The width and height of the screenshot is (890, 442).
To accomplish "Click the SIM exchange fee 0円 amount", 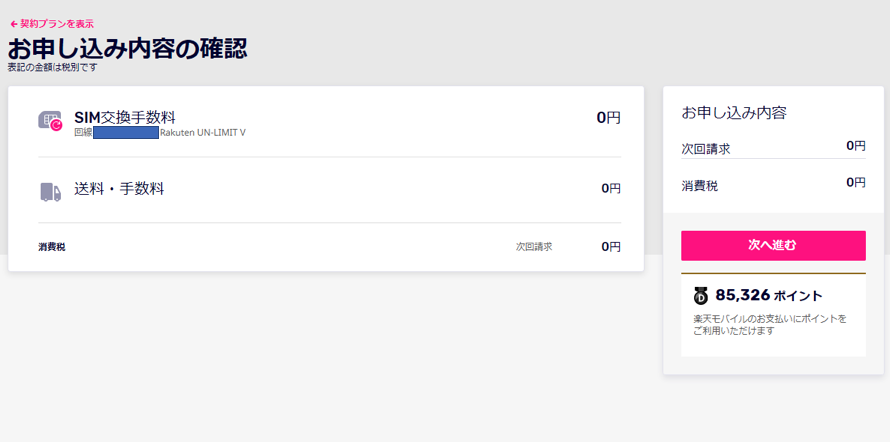I will coord(608,118).
